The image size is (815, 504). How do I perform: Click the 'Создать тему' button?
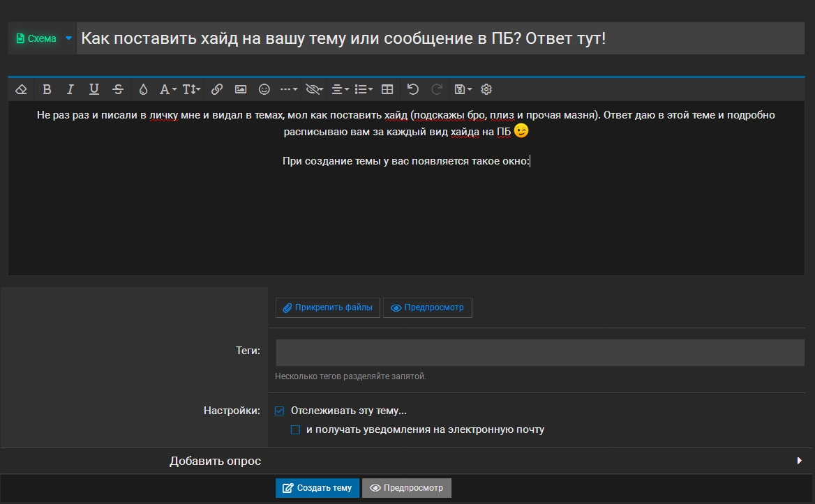317,488
